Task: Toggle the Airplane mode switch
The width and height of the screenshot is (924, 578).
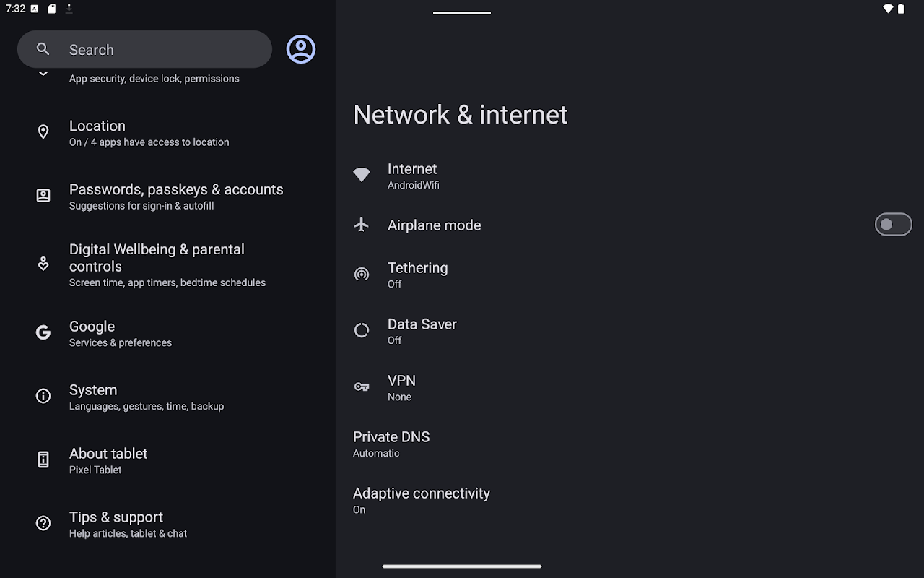Action: tap(894, 225)
